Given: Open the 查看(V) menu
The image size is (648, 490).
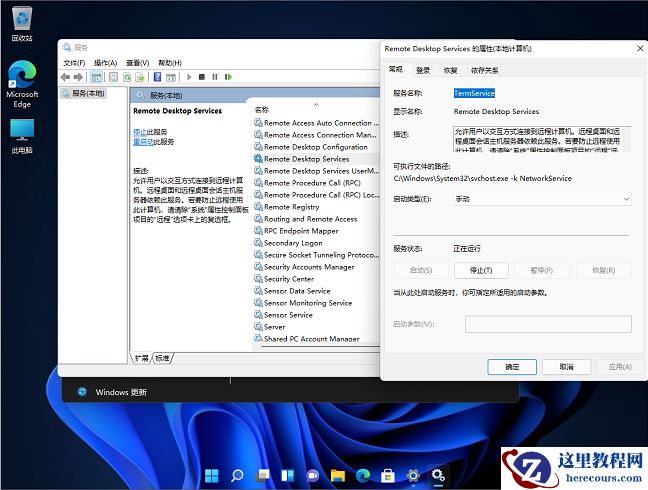Looking at the screenshot, I should (137, 63).
